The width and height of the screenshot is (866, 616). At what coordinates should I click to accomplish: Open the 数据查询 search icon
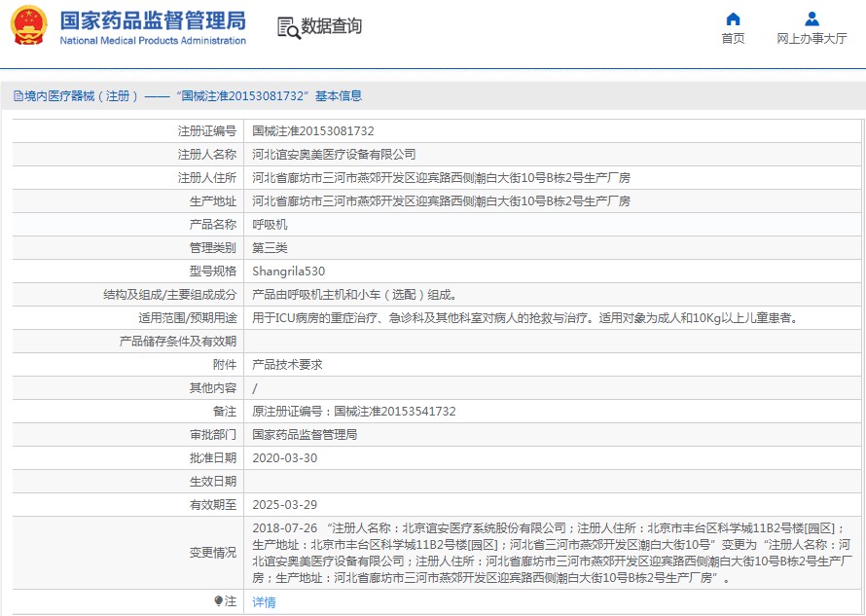pos(289,27)
